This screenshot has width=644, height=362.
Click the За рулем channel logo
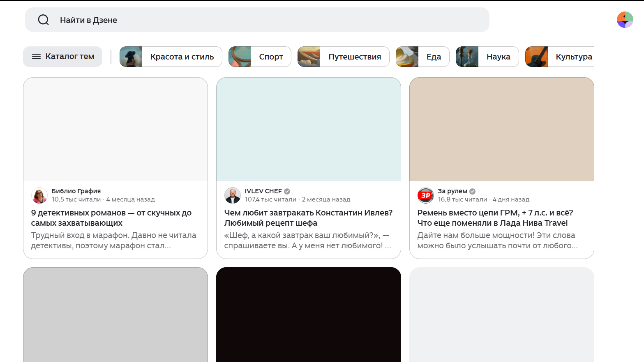click(x=426, y=195)
